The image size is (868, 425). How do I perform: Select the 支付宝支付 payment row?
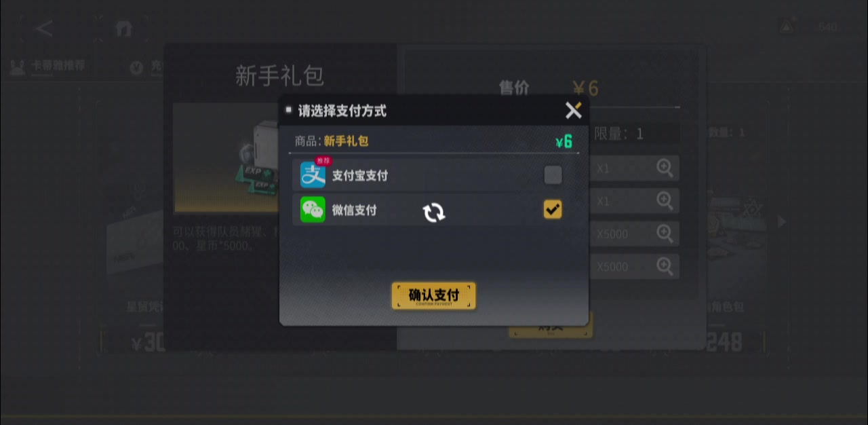(435, 175)
